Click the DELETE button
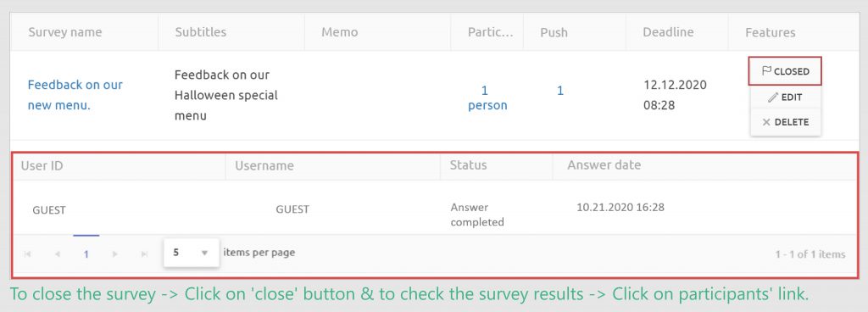The image size is (868, 312). (x=785, y=122)
